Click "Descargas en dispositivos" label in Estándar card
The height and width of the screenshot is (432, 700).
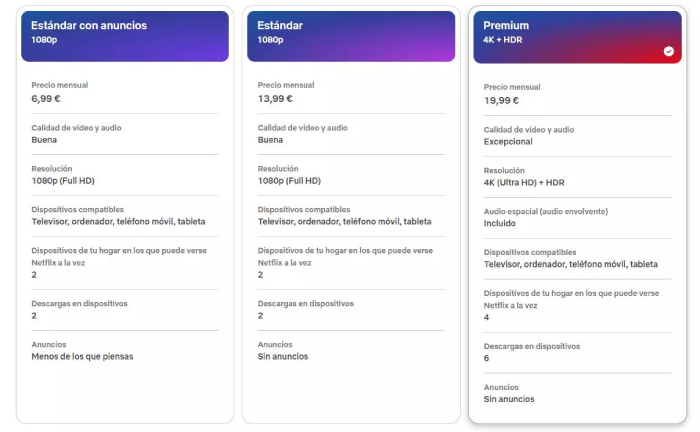click(305, 303)
